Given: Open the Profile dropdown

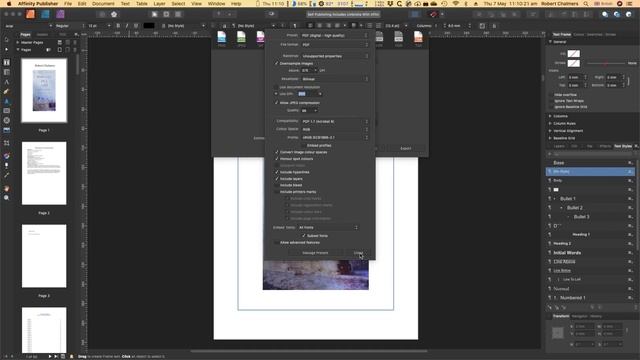Looking at the screenshot, I should [335, 137].
